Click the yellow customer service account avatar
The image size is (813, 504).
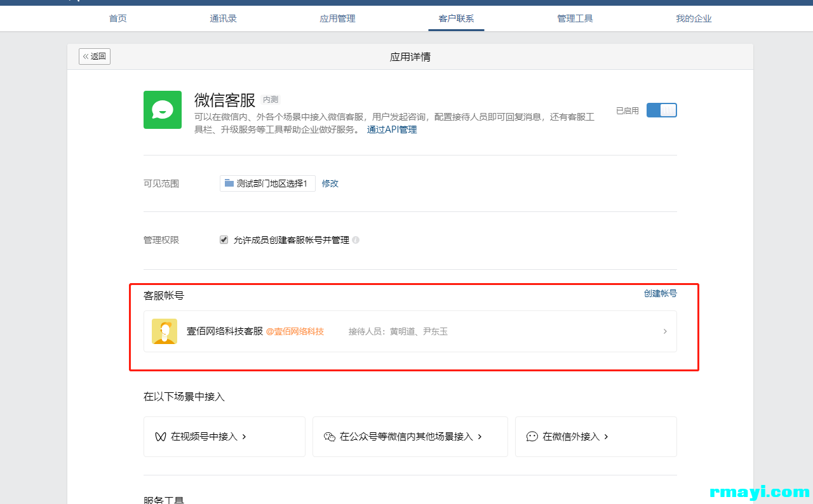point(165,331)
